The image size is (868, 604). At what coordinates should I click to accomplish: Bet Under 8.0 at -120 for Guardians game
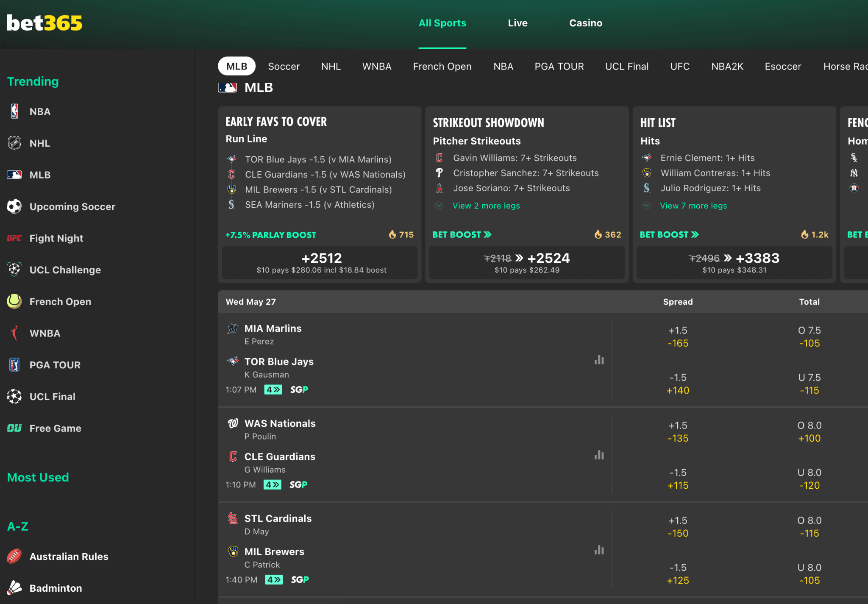tap(809, 479)
